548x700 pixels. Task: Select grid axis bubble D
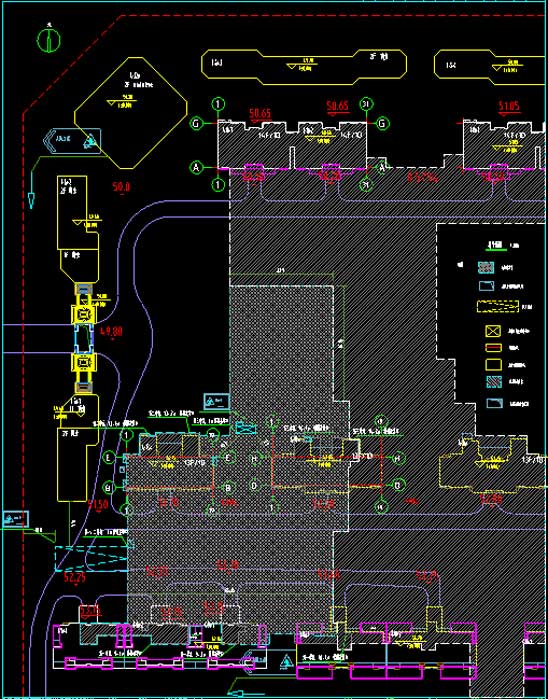[x=254, y=485]
